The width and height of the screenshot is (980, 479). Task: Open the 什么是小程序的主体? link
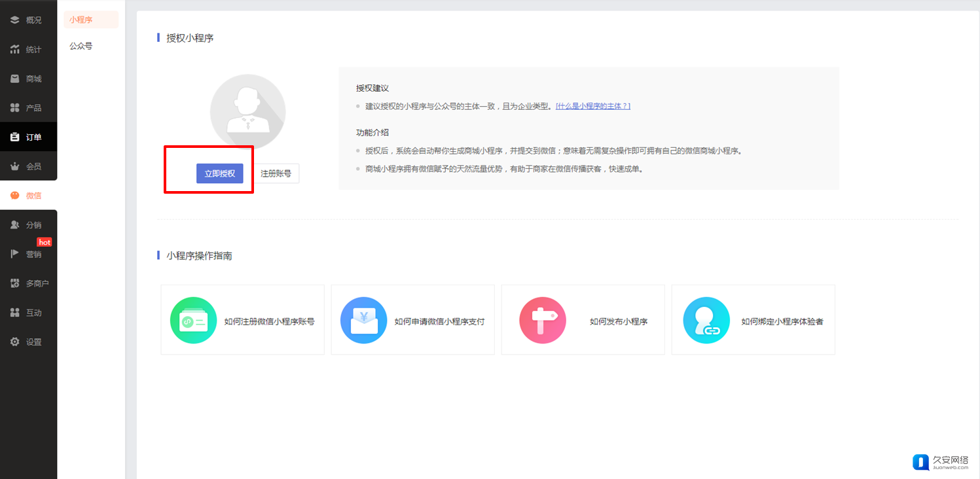coord(593,106)
